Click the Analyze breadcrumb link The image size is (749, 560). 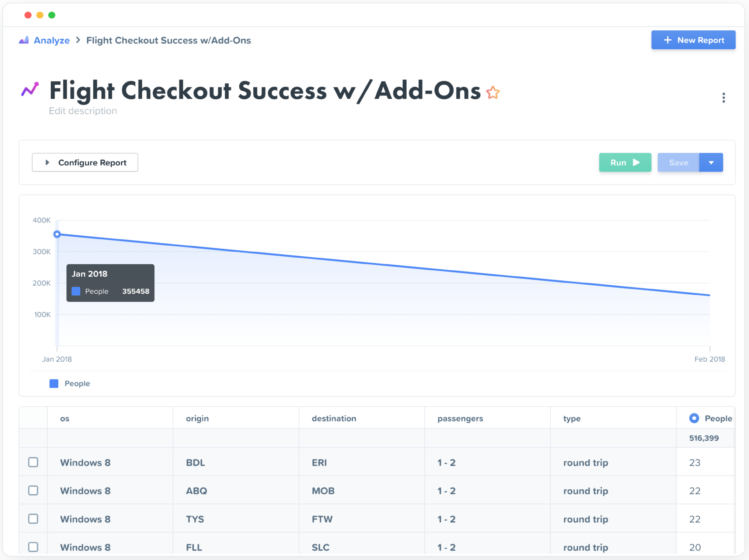(52, 40)
